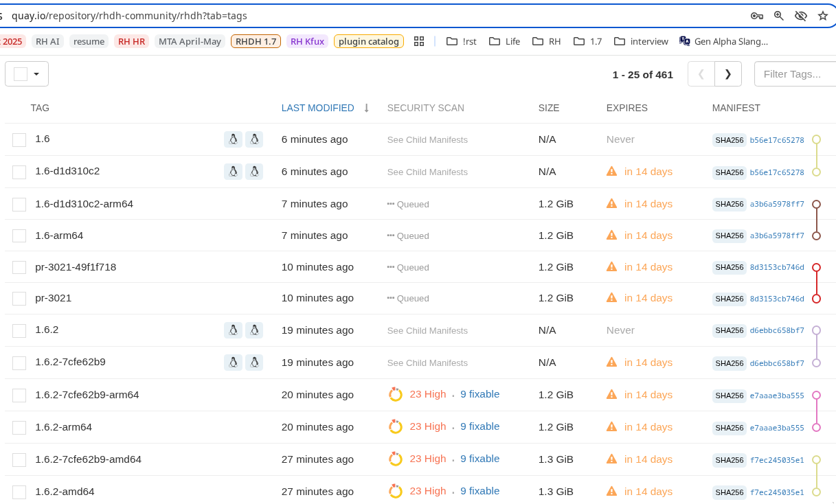Click manifest track circle for 1.6.2-arm64
This screenshot has width=836, height=504.
[x=816, y=427]
